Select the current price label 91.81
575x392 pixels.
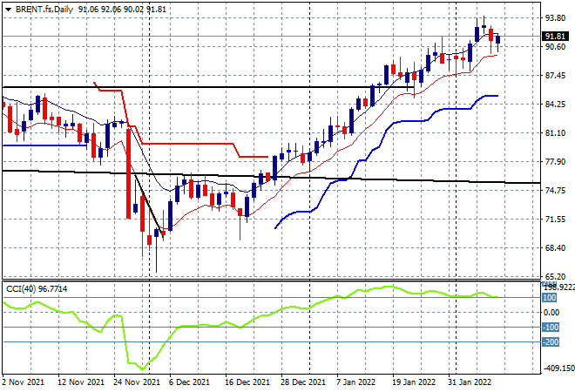tap(555, 37)
